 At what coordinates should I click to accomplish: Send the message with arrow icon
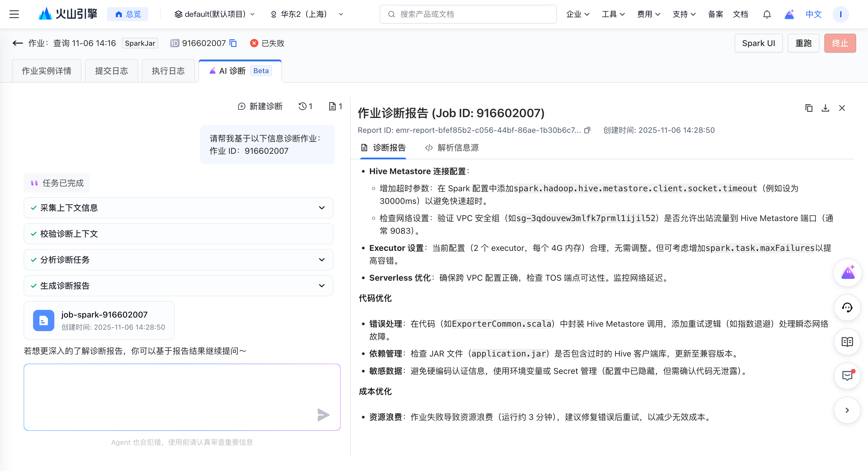click(323, 415)
